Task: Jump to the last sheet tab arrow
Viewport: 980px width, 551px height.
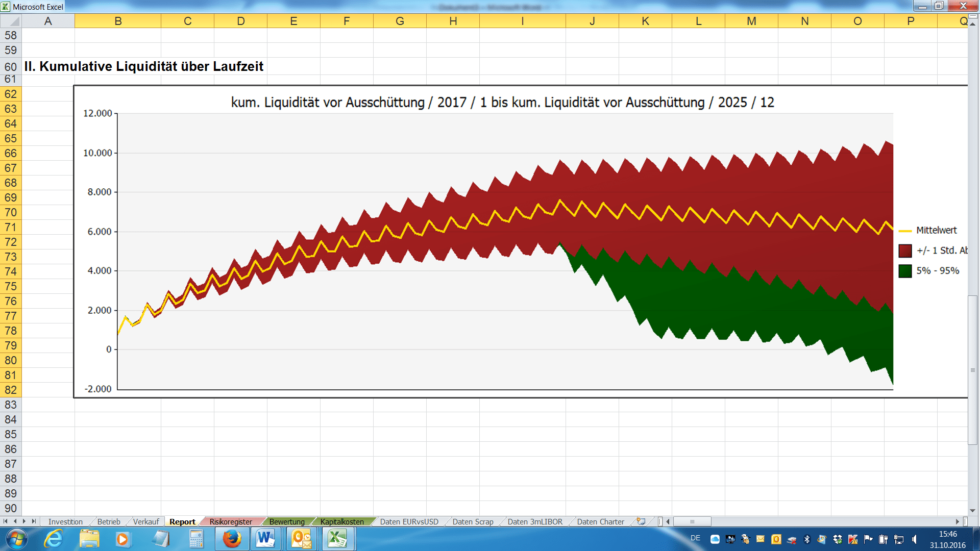Action: [34, 521]
